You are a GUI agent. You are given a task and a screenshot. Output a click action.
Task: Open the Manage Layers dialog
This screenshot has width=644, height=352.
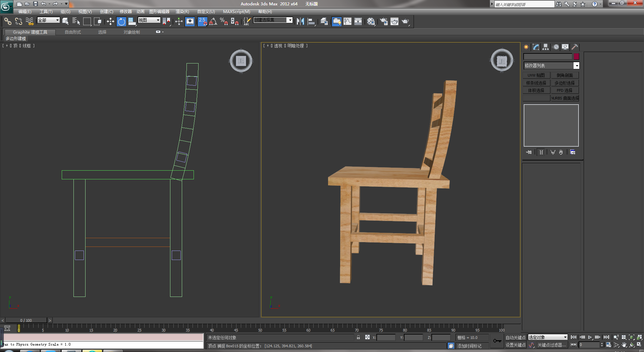pos(324,21)
